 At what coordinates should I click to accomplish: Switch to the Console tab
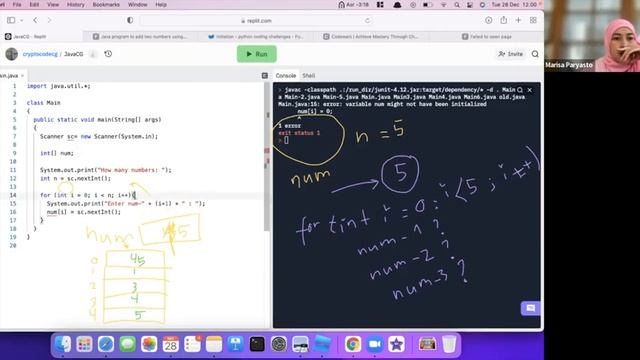[286, 76]
